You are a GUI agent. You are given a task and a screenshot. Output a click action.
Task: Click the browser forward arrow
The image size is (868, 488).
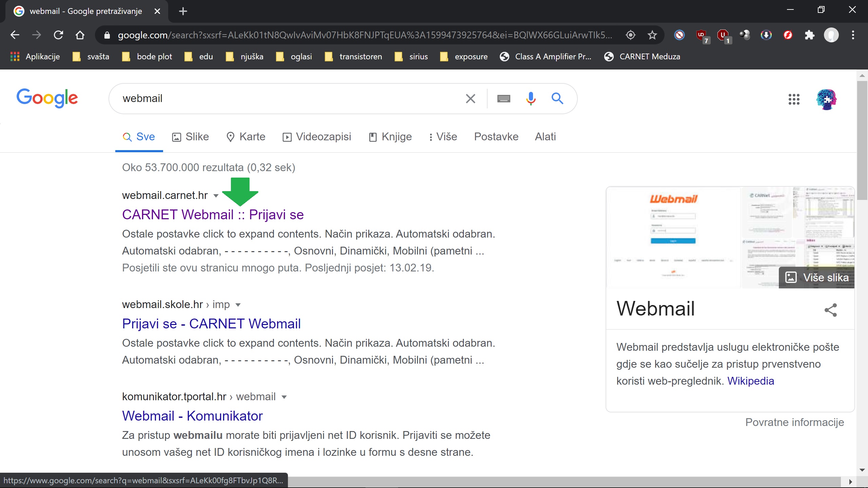point(37,35)
